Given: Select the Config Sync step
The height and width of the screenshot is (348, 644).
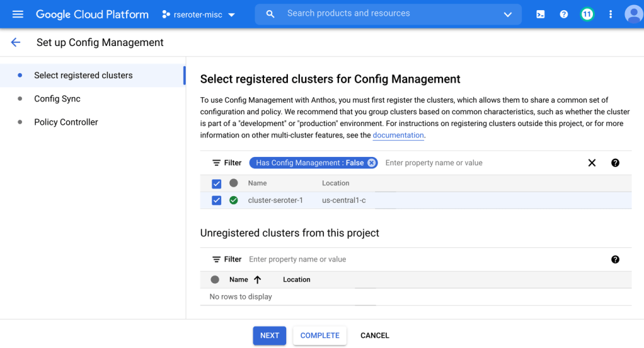Looking at the screenshot, I should (x=57, y=98).
